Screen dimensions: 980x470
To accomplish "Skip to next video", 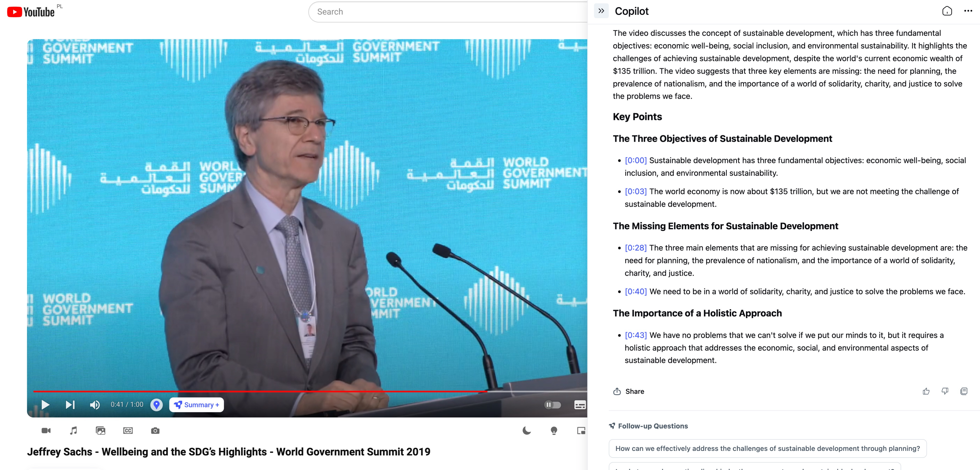I will [x=70, y=404].
